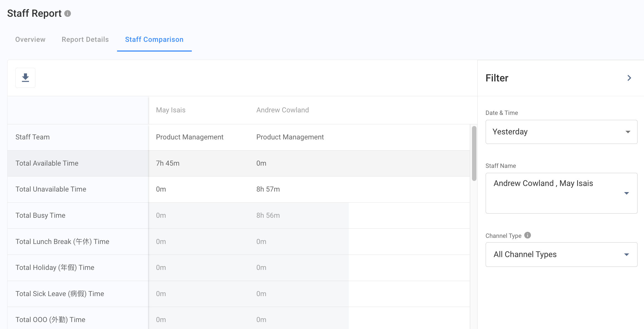The width and height of the screenshot is (644, 329).
Task: Open the Date & Time Yesterday dropdown
Action: tap(561, 132)
